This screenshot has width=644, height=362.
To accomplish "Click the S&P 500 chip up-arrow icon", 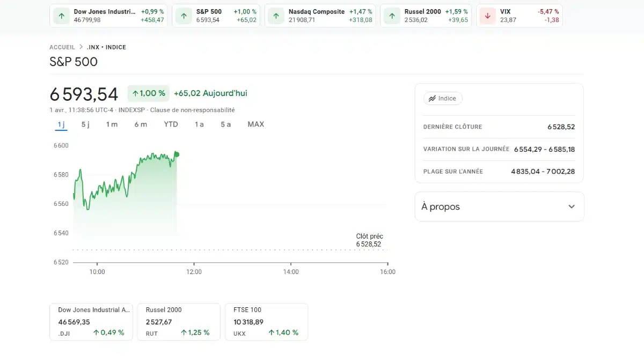I will pyautogui.click(x=183, y=15).
